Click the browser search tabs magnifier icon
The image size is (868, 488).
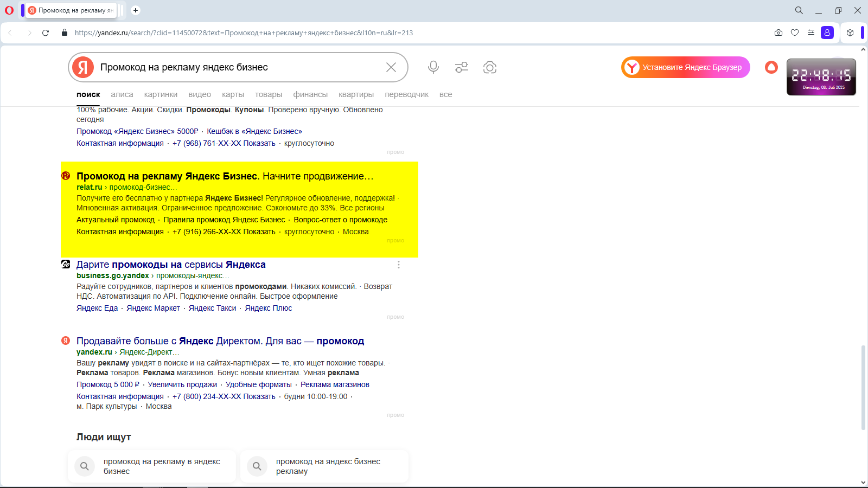pyautogui.click(x=799, y=10)
